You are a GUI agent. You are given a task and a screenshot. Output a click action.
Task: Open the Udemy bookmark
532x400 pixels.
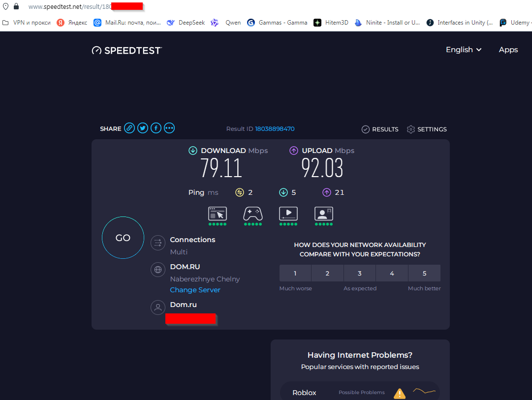point(515,23)
